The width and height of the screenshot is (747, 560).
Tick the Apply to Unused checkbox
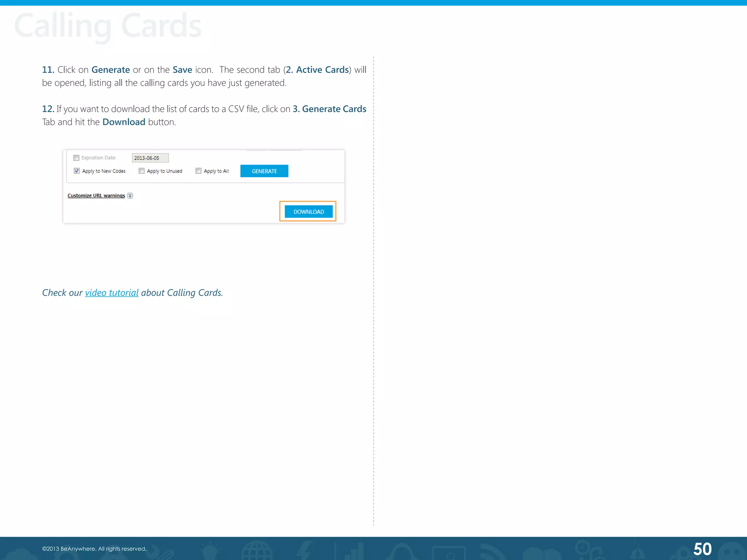pos(142,171)
